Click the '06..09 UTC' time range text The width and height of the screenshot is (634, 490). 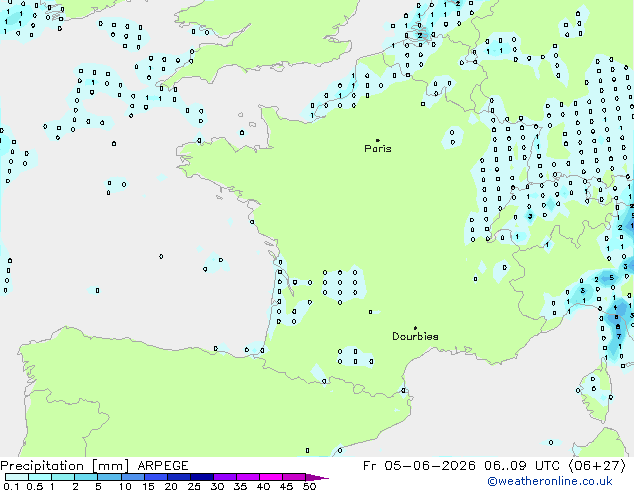pos(522,466)
